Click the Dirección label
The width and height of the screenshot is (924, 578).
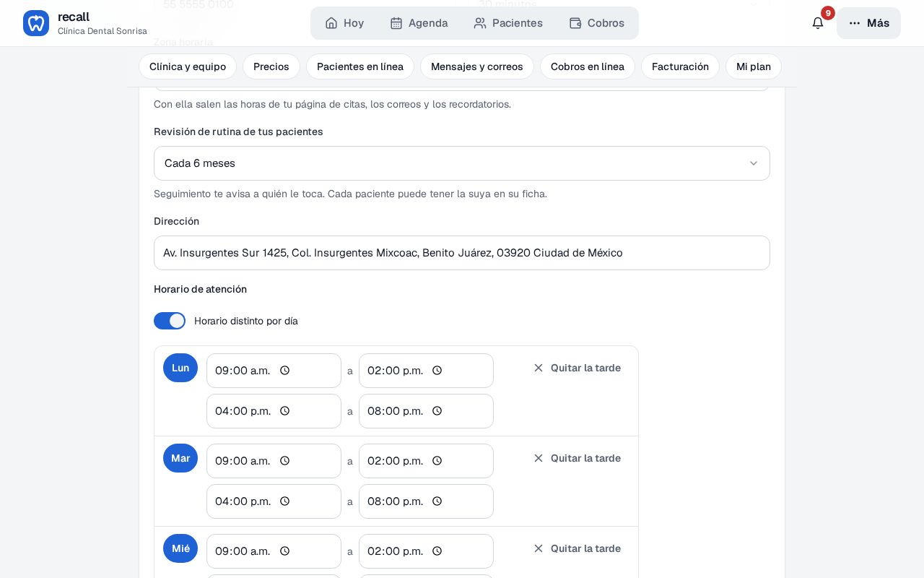click(x=176, y=221)
